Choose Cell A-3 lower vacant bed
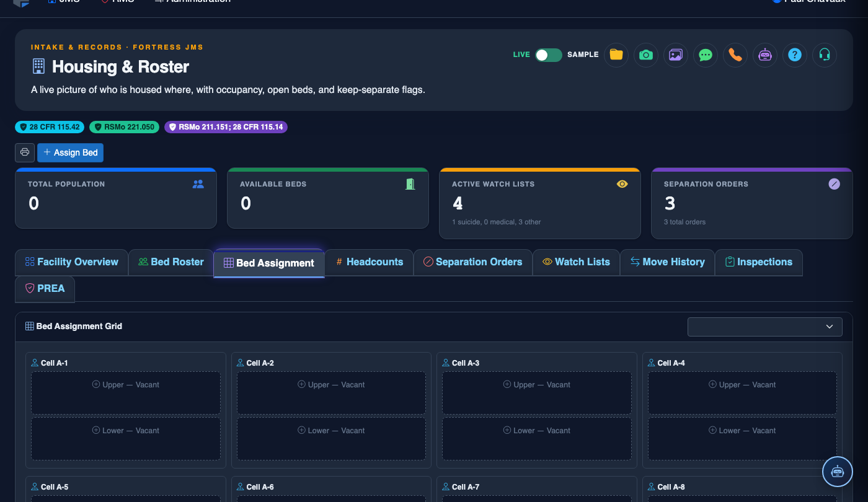 pyautogui.click(x=537, y=439)
